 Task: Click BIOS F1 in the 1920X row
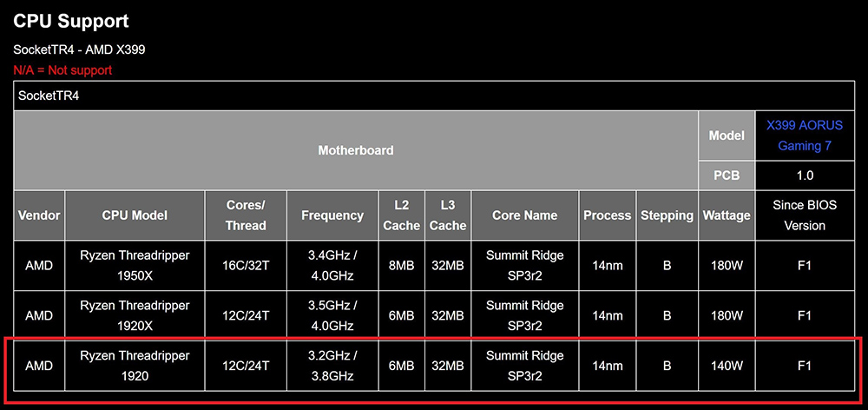click(805, 316)
